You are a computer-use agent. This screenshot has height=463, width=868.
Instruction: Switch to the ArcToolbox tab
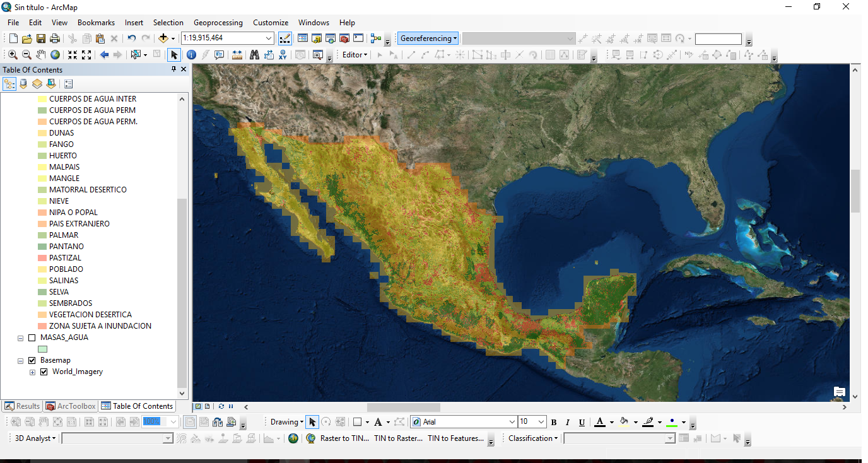click(x=71, y=406)
